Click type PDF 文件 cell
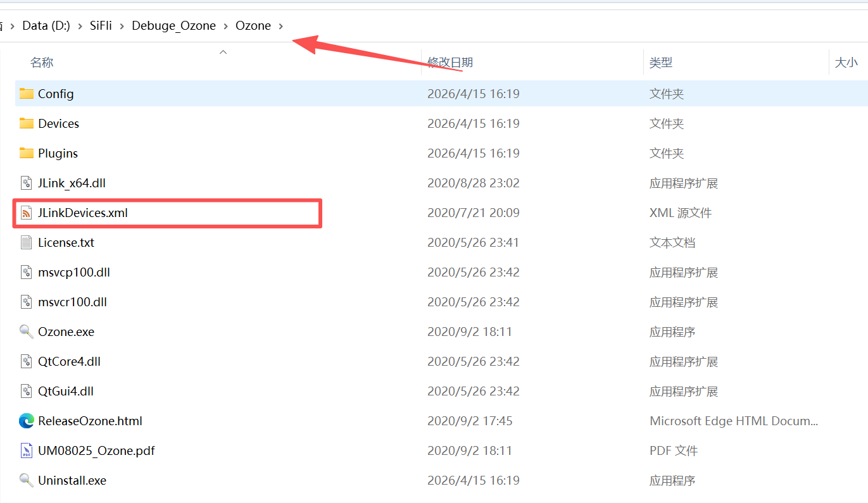The height and width of the screenshot is (503, 868). pyautogui.click(x=674, y=450)
